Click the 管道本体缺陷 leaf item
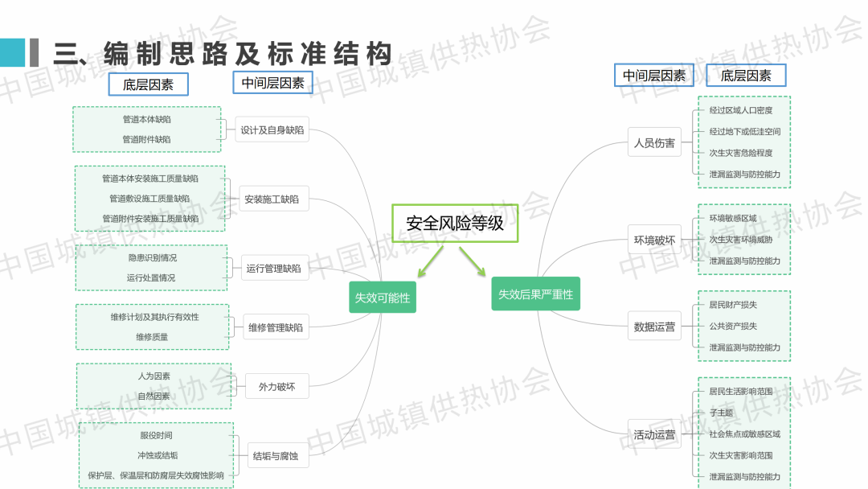 point(146,119)
